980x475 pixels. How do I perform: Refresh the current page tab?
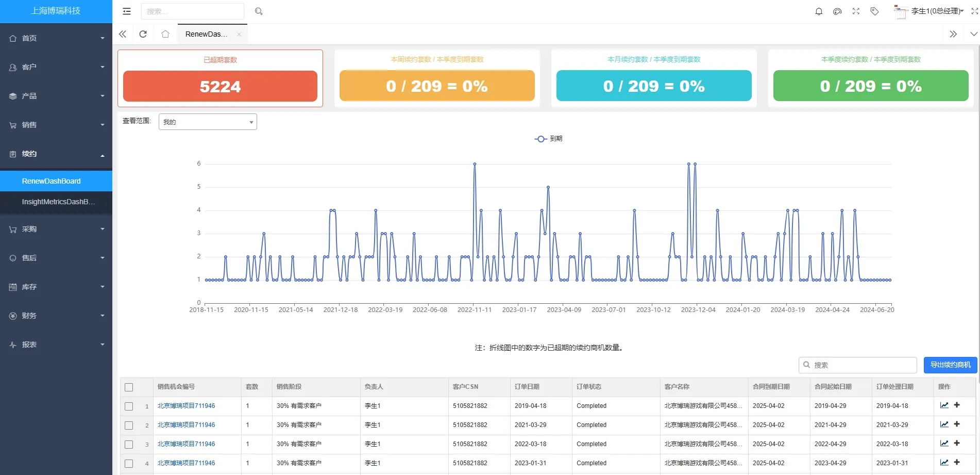pos(143,34)
